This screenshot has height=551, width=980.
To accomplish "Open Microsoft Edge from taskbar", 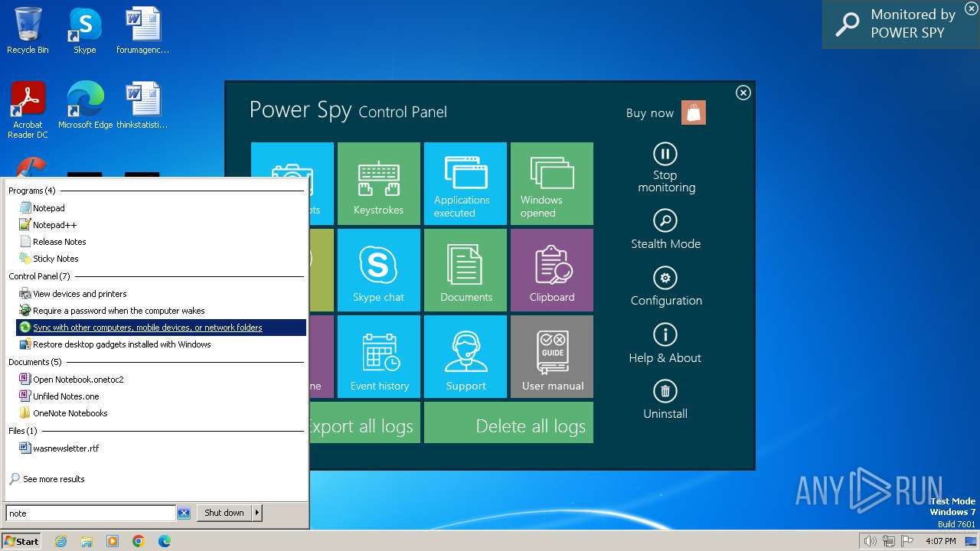I will pos(165,541).
